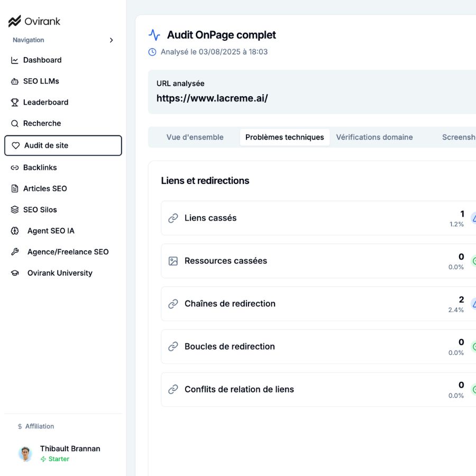Click the SEO LLMs robot icon
The height and width of the screenshot is (476, 476).
click(15, 81)
